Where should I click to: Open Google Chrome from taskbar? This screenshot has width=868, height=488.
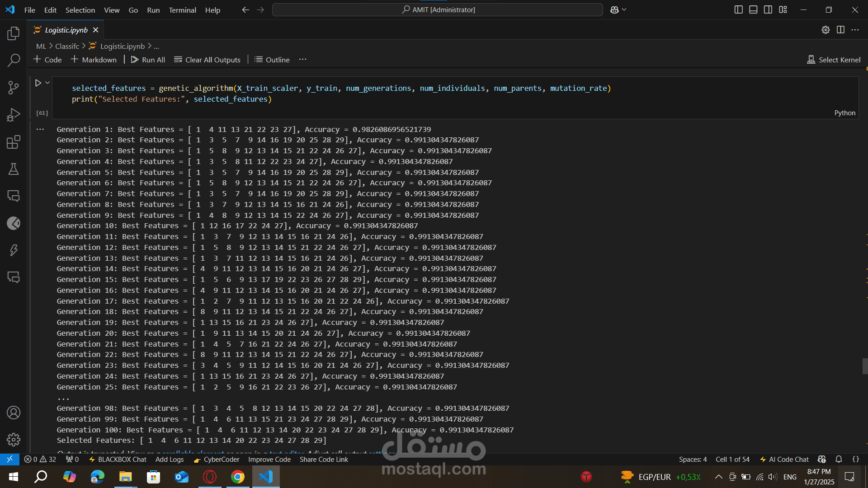coord(237,477)
